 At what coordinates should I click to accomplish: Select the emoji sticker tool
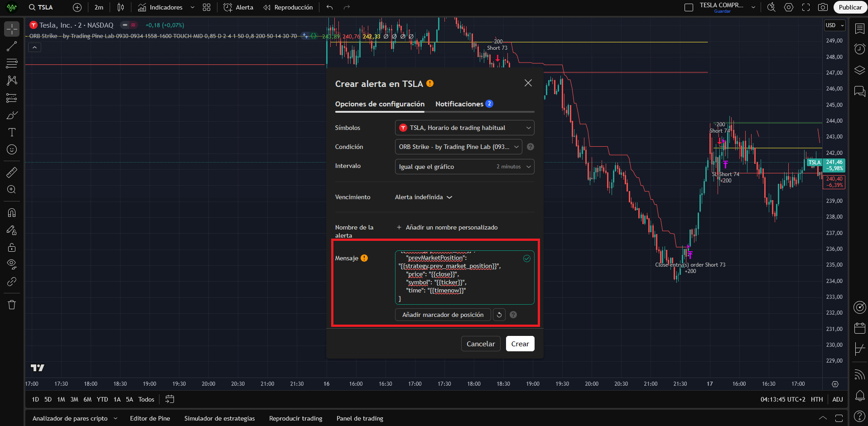click(x=11, y=149)
